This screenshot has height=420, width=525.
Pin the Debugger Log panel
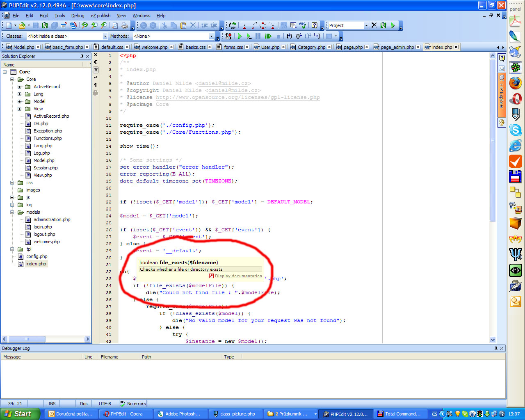(496, 348)
